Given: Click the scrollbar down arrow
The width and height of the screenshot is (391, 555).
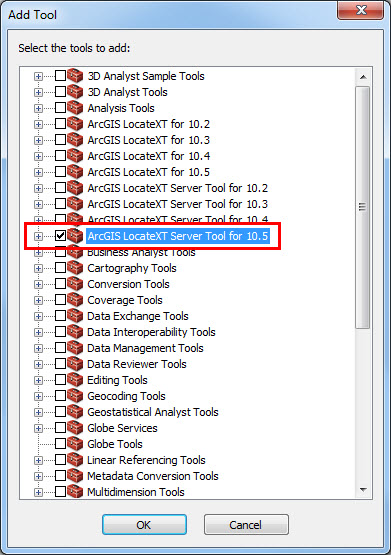Looking at the screenshot, I should [x=363, y=490].
